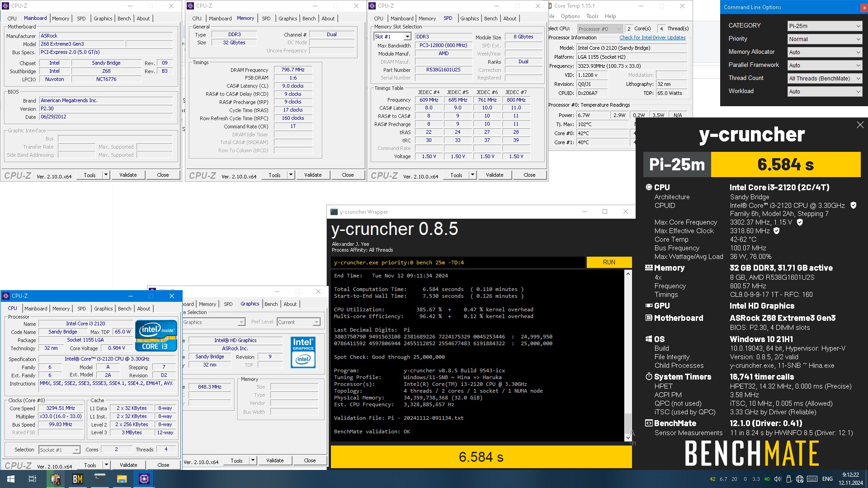Open the Tools menu in Core Temp

point(592,16)
